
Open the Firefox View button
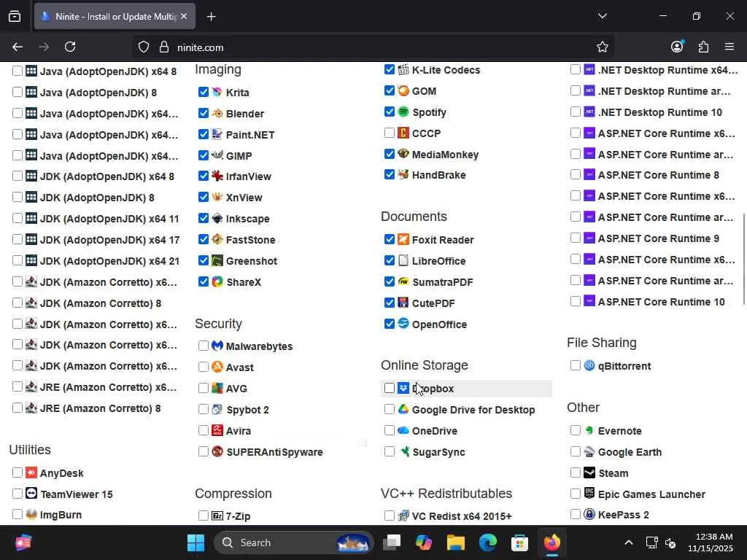15,16
